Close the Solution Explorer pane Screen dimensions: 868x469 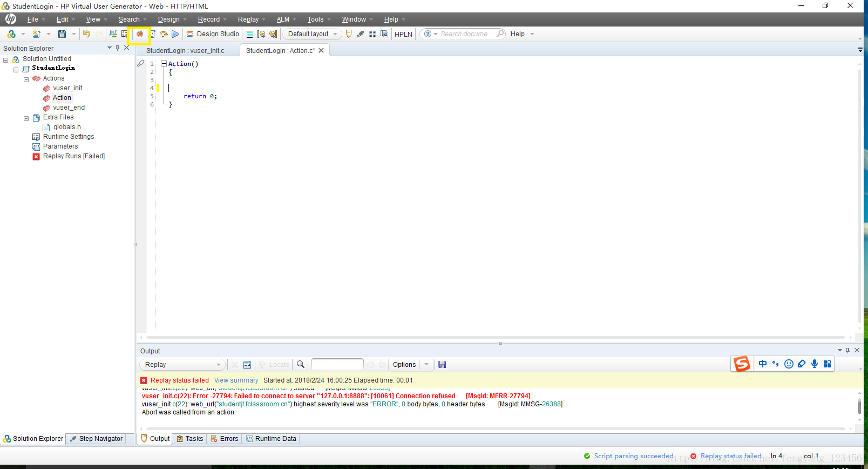click(x=127, y=48)
